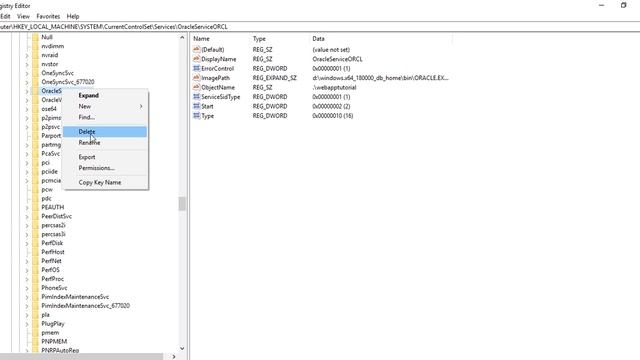Click the Null key folder icon
The image size is (640, 360).
tap(35, 37)
